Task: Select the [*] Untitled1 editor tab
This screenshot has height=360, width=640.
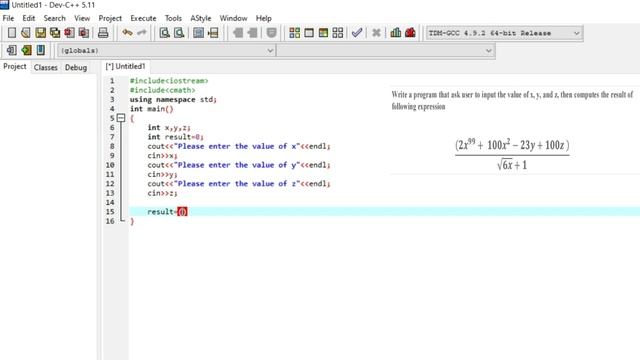Action: (x=126, y=67)
